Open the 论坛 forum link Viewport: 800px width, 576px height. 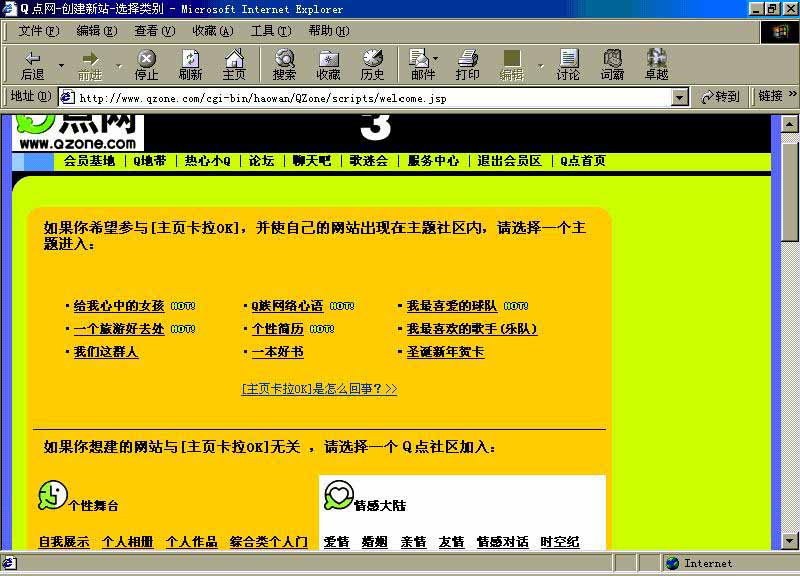click(262, 161)
